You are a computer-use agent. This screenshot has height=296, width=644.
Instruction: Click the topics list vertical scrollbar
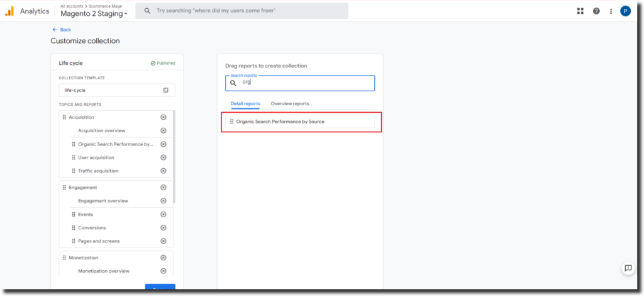pos(174,157)
